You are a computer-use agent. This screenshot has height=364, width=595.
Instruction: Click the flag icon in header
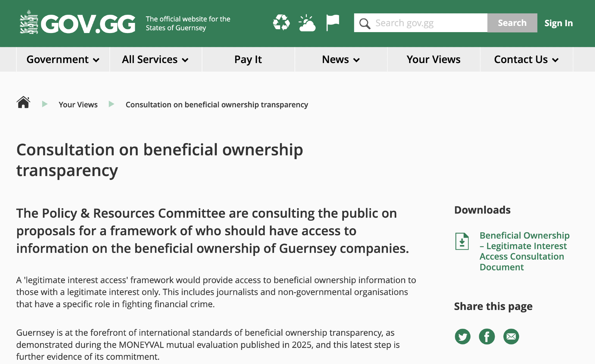click(333, 23)
